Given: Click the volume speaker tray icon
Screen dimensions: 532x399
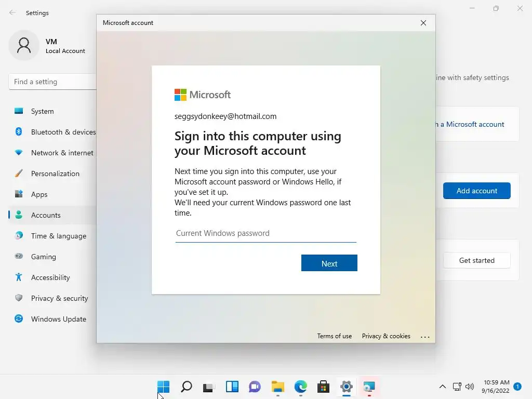Looking at the screenshot, I should click(x=470, y=387).
